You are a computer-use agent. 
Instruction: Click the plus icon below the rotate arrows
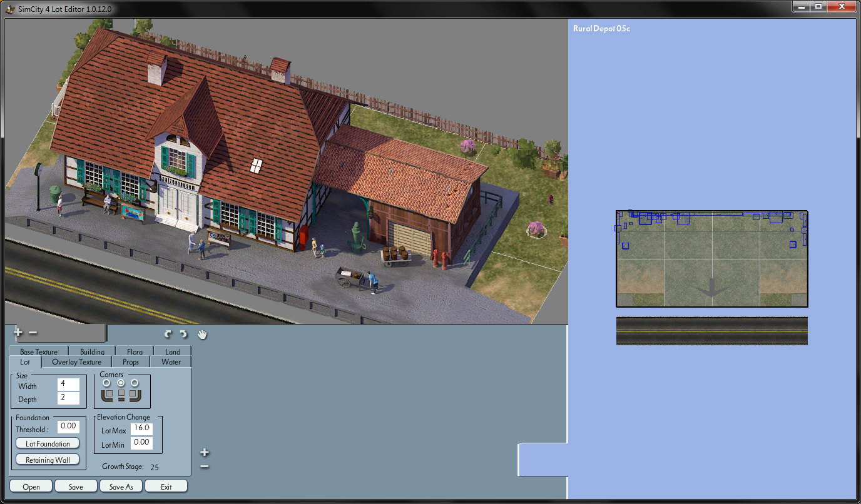(205, 452)
